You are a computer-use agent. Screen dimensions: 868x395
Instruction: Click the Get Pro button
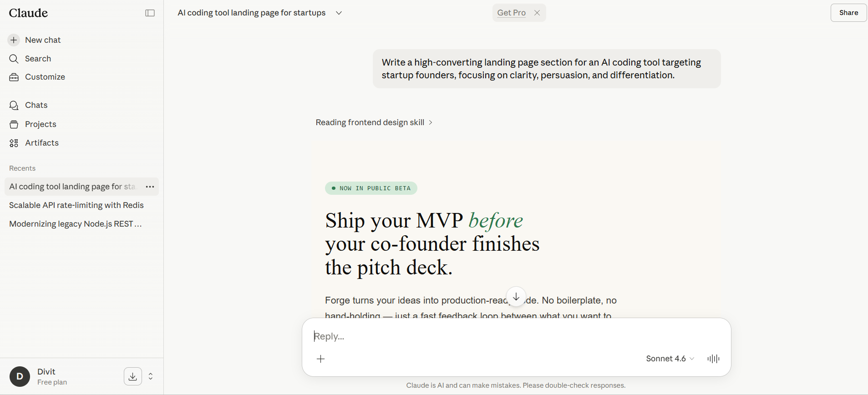click(511, 13)
